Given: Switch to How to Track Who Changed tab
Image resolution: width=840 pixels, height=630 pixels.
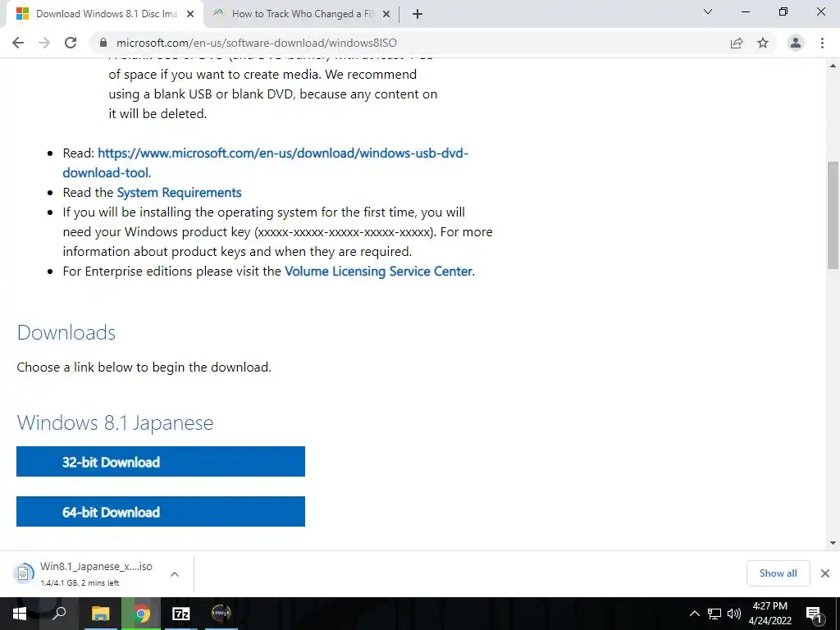Looking at the screenshot, I should [303, 15].
